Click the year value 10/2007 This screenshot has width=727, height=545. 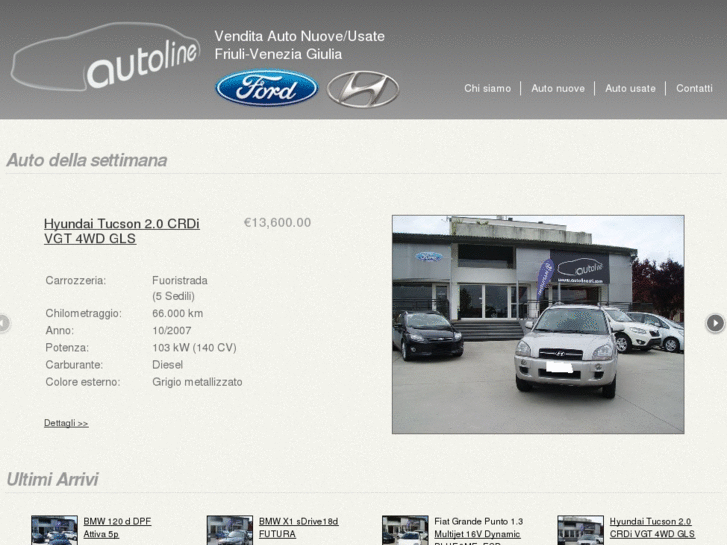(x=172, y=331)
